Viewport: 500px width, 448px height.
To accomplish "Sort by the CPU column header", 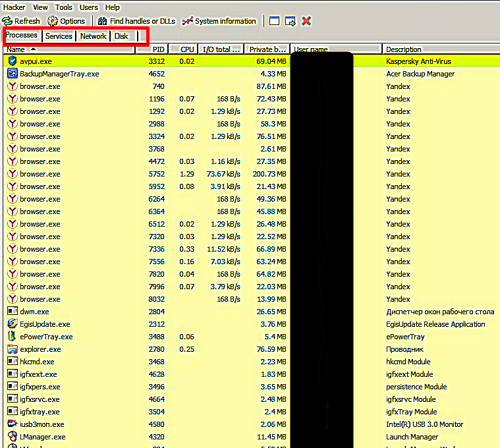I will pos(184,49).
